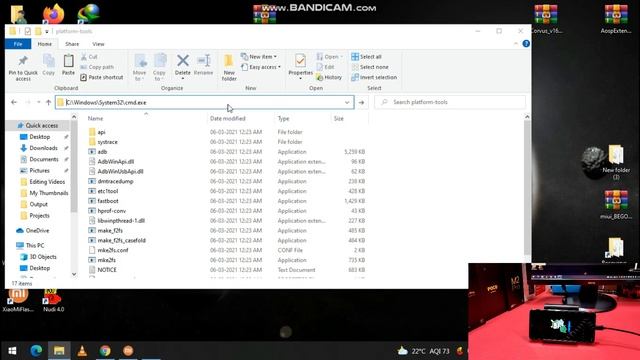
Task: Select the systrace folder
Action: coord(107,142)
